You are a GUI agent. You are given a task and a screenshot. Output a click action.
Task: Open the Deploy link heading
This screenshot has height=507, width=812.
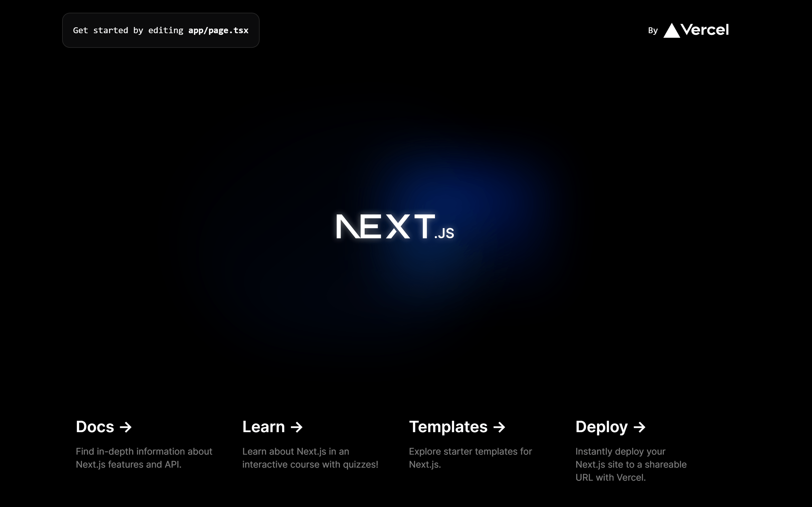(x=611, y=427)
